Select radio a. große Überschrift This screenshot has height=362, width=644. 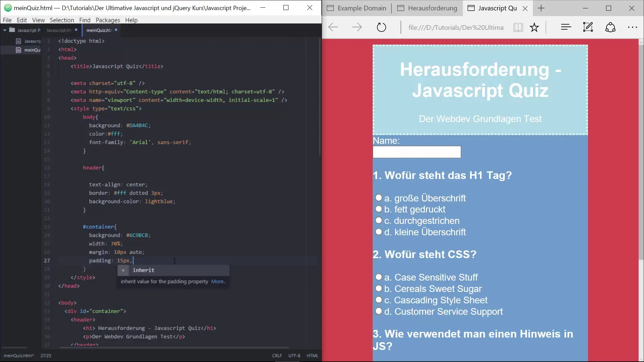(379, 198)
